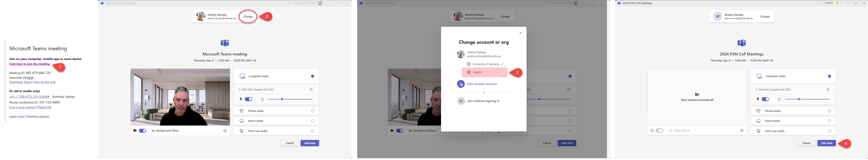The width and height of the screenshot is (868, 160).
Task: Click the microphone icon in the Microsoft Teams meeting window
Action: pyautogui.click(x=241, y=99)
